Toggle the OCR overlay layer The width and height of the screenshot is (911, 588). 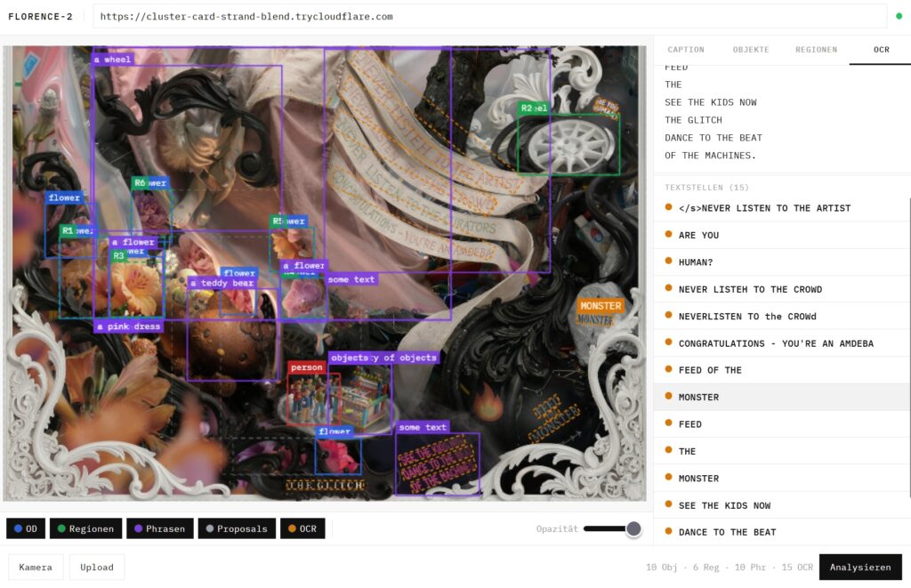[x=302, y=528]
